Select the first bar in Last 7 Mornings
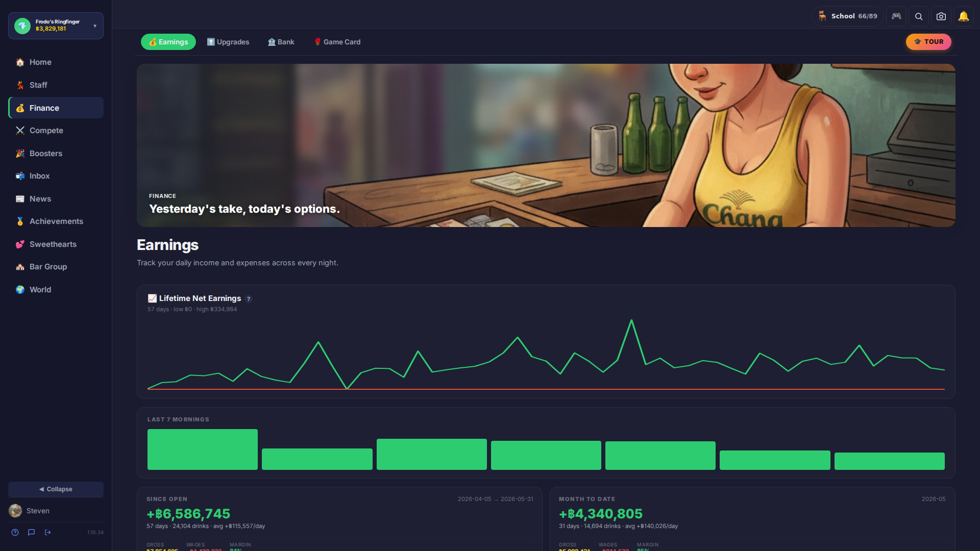This screenshot has width=980, height=551. point(203,449)
